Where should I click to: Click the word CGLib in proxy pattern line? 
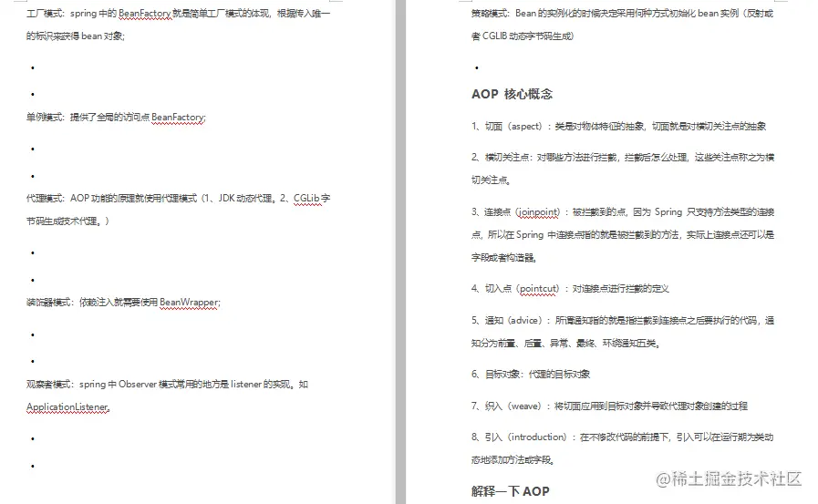coord(307,199)
